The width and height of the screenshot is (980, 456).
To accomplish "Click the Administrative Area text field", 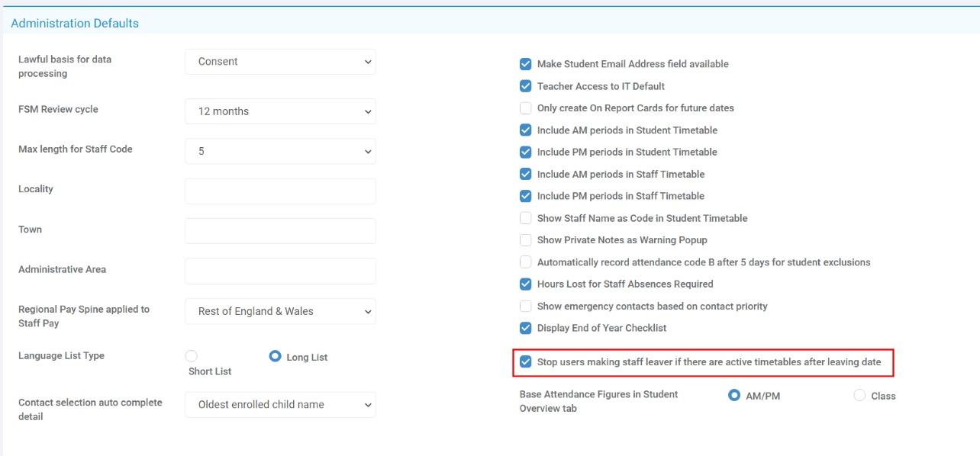I will click(280, 271).
